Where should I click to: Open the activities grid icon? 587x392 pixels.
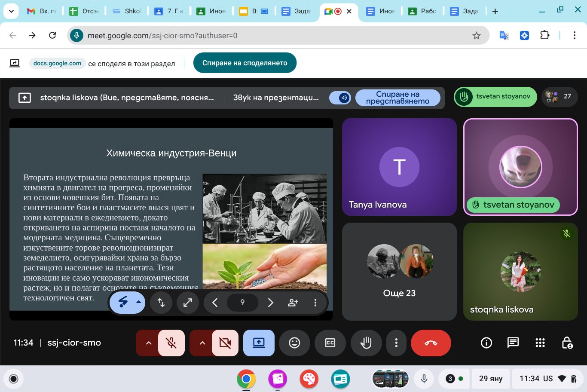point(540,343)
